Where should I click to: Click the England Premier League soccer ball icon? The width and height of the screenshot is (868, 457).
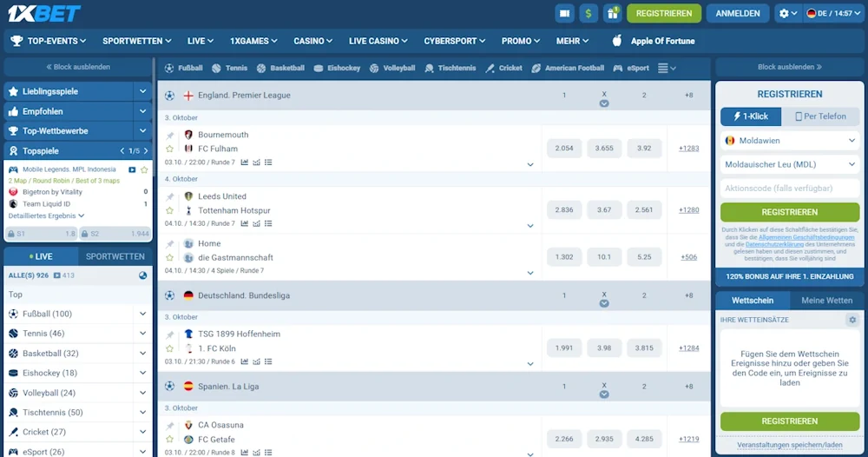click(169, 96)
